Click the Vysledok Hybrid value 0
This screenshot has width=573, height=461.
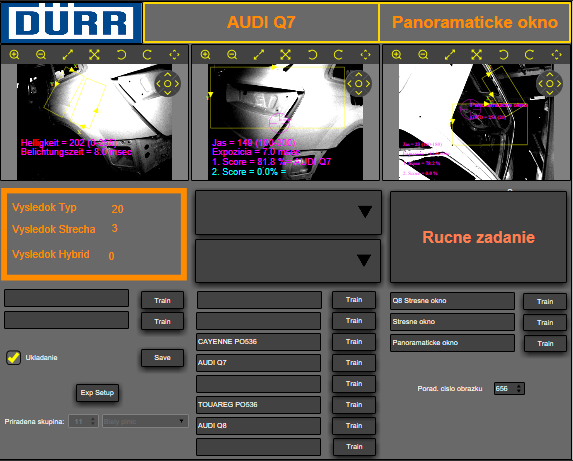(x=111, y=256)
